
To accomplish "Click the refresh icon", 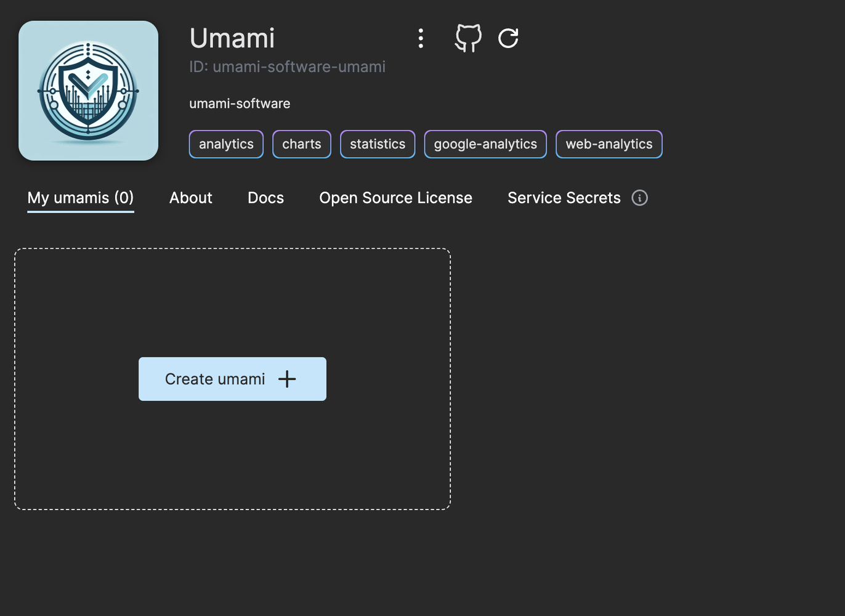I will 508,38.
